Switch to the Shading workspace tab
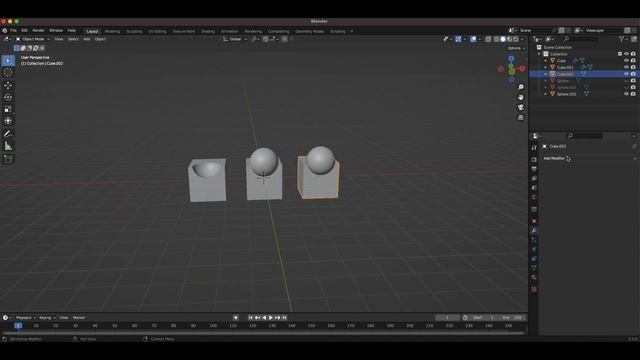This screenshot has height=360, width=640. tap(208, 31)
